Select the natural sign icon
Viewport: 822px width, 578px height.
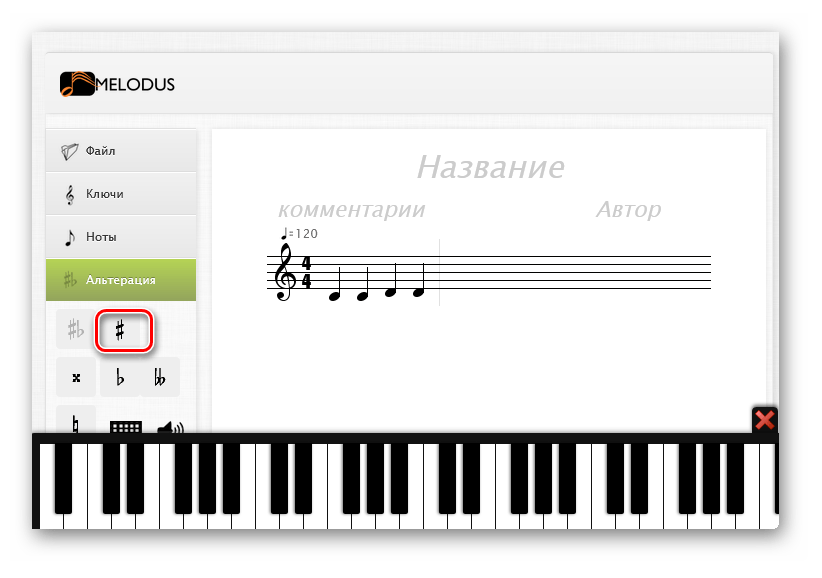click(x=76, y=423)
